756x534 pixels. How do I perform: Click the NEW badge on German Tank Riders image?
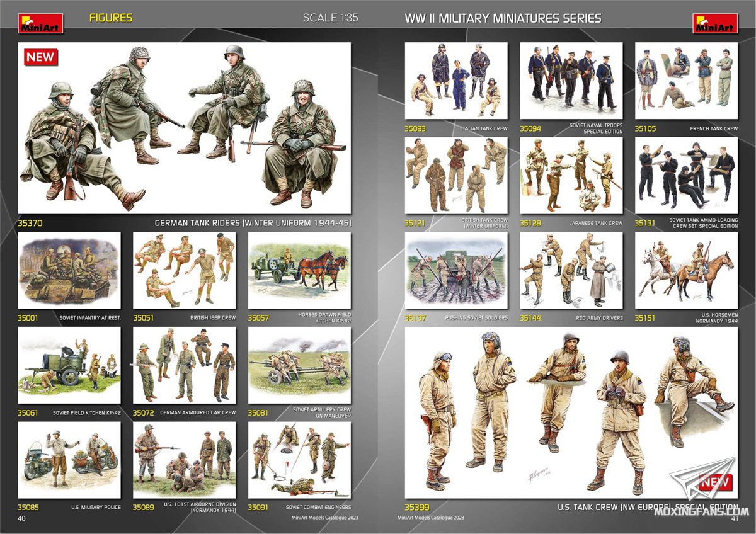coord(41,57)
